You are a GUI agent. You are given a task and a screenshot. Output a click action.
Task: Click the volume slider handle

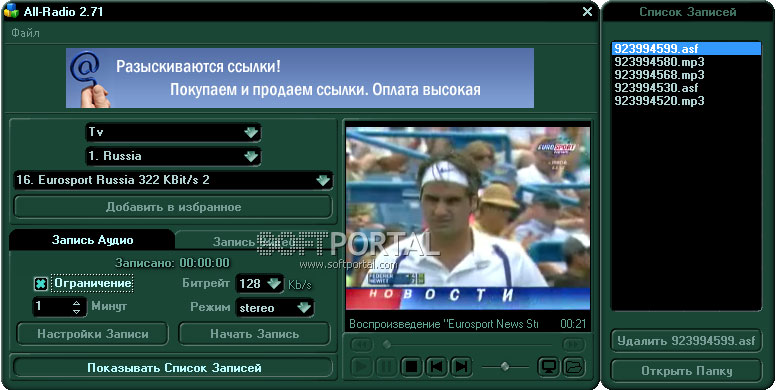[x=505, y=366]
